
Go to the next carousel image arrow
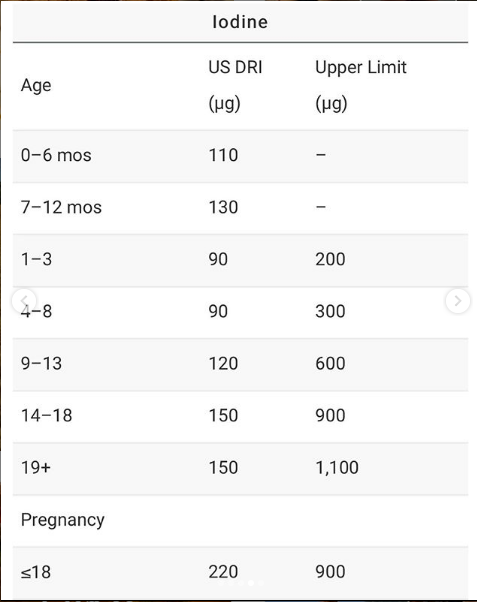coord(457,301)
